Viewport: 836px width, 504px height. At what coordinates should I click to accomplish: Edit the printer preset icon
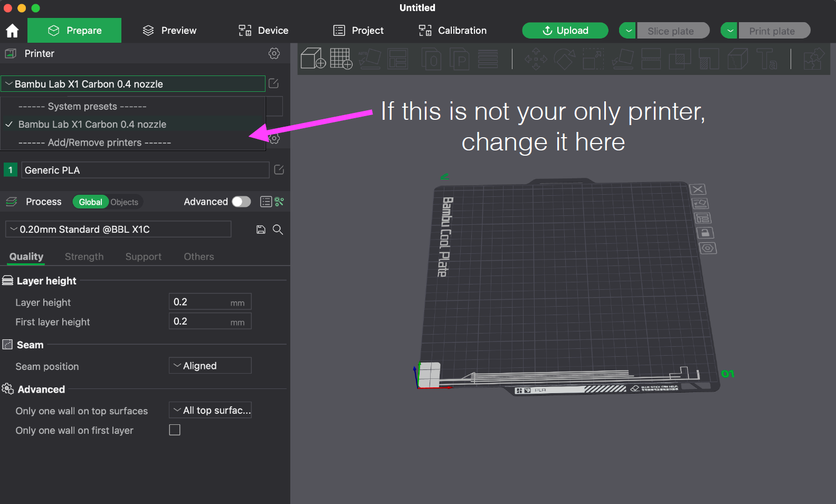[273, 83]
